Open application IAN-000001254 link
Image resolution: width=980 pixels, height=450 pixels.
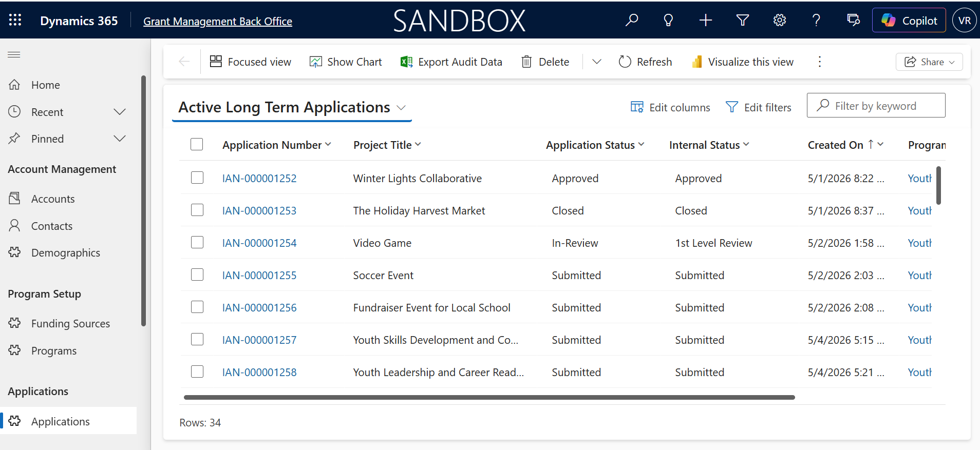point(259,243)
